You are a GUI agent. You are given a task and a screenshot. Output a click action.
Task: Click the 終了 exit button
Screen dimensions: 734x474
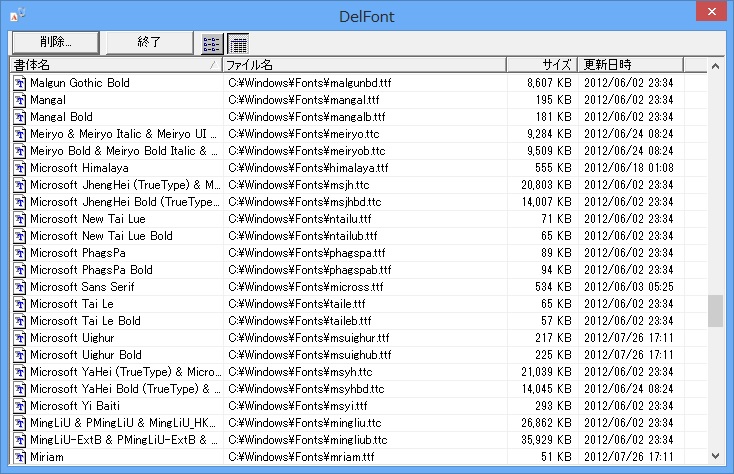[x=149, y=43]
